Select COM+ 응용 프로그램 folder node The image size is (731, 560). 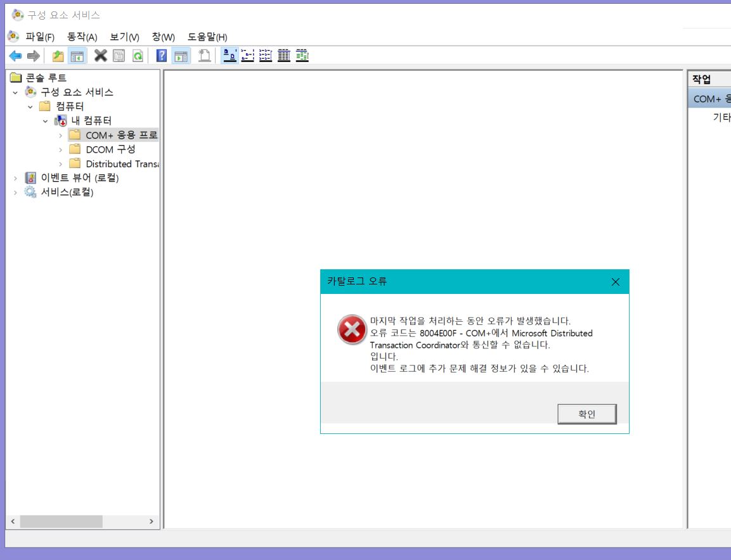point(122,135)
